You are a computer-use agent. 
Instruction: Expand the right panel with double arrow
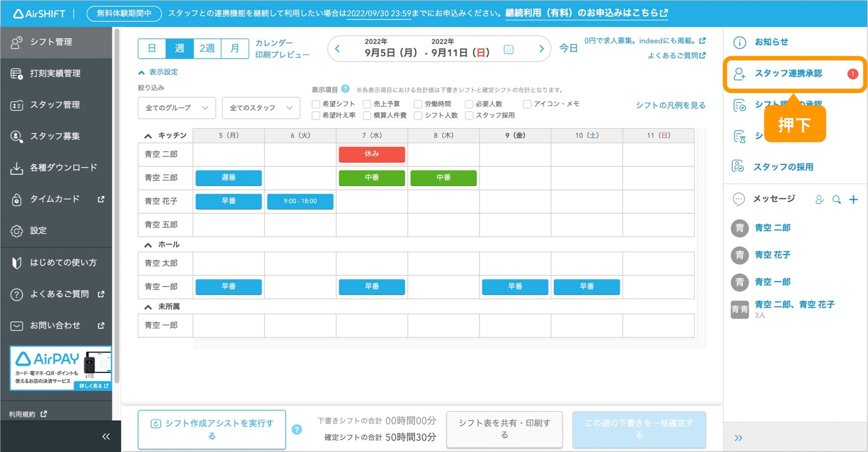point(738,438)
